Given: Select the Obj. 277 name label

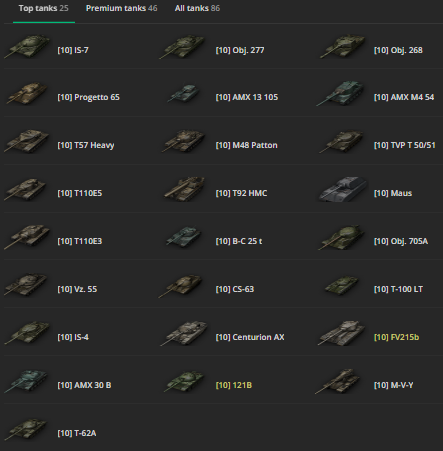Looking at the screenshot, I should click(240, 50).
